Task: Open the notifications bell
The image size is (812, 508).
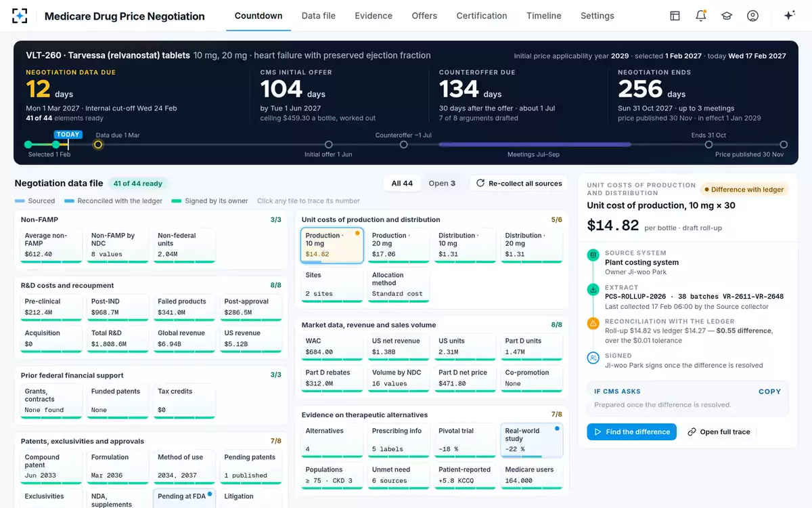Action: pos(701,16)
